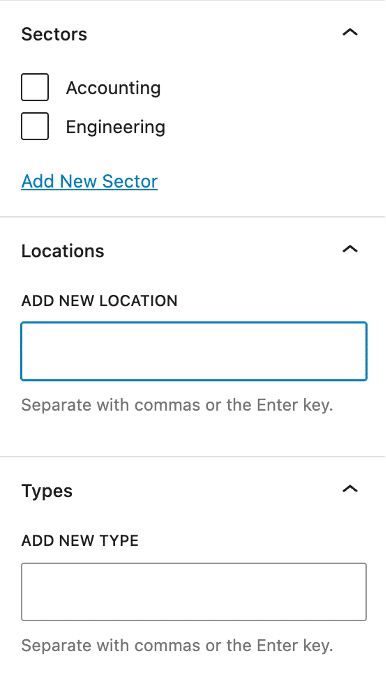Click the top border line above Sectors
The image size is (386, 694).
[x=193, y=0]
